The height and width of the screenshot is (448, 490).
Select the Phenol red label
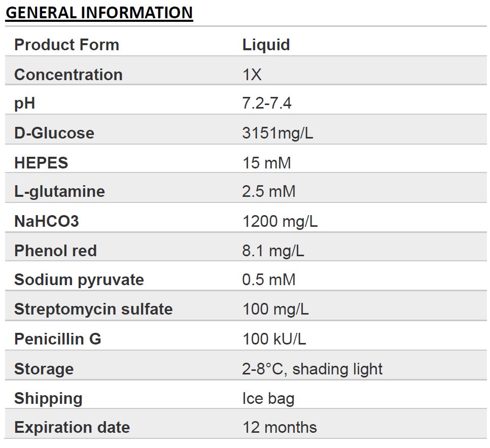point(55,251)
